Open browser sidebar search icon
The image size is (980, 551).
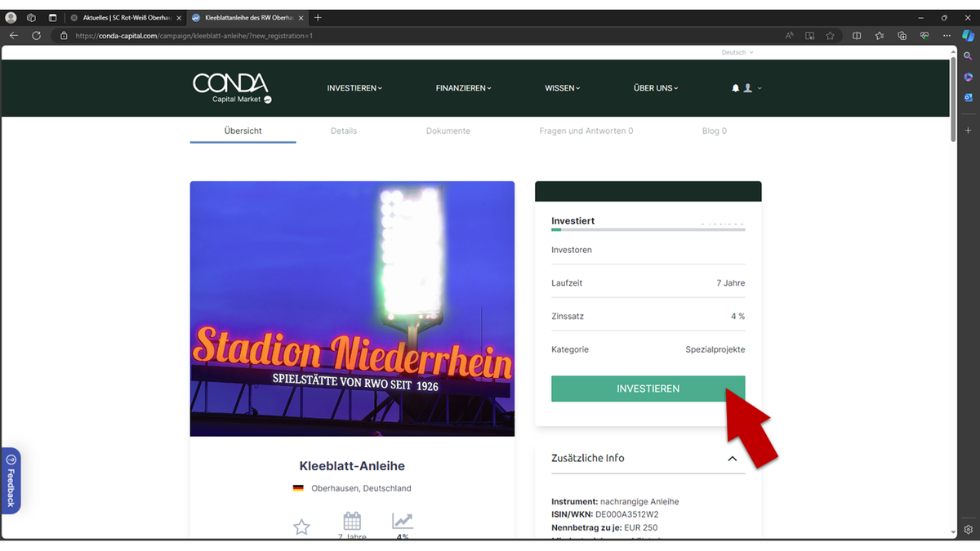click(968, 56)
